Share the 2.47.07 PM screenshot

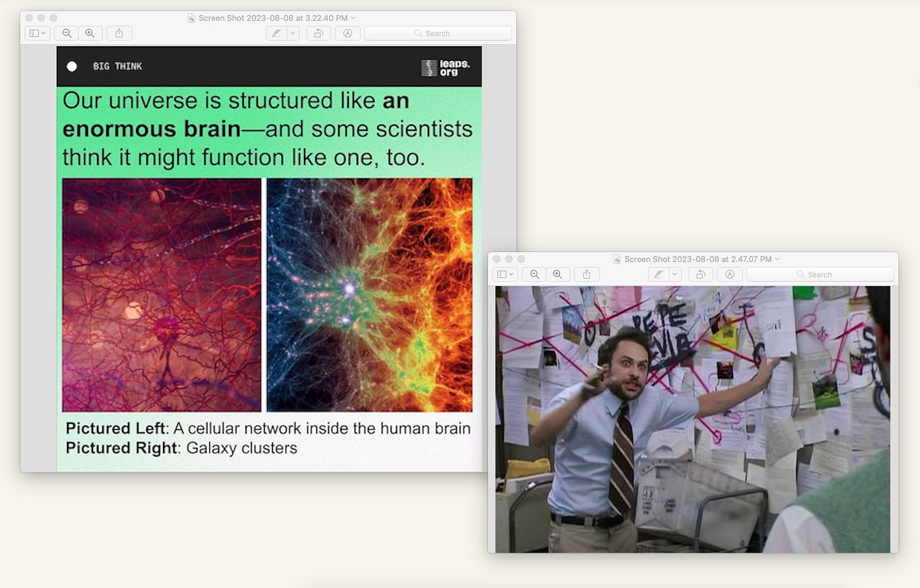[586, 274]
